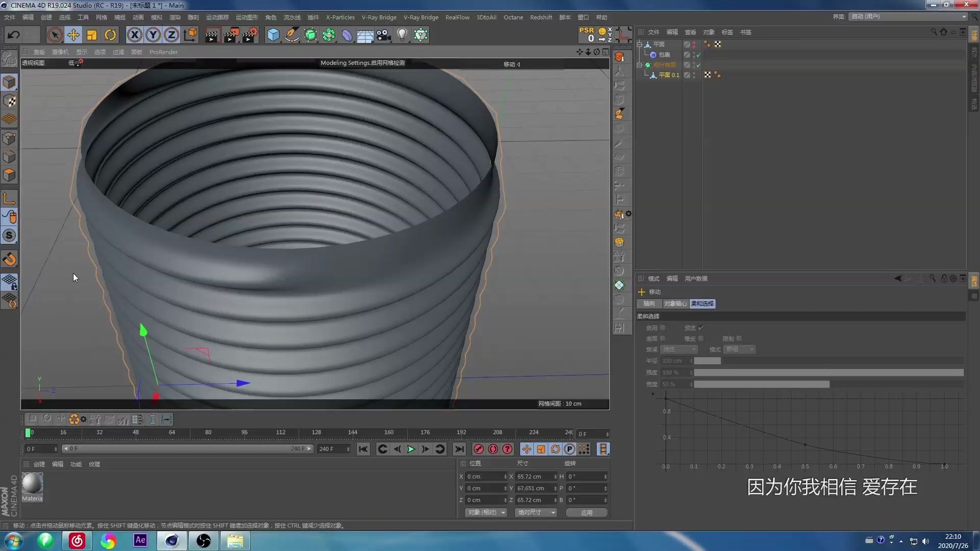
Task: Collapse the 细分曲面 hierarchy in the object manager
Action: pos(640,65)
